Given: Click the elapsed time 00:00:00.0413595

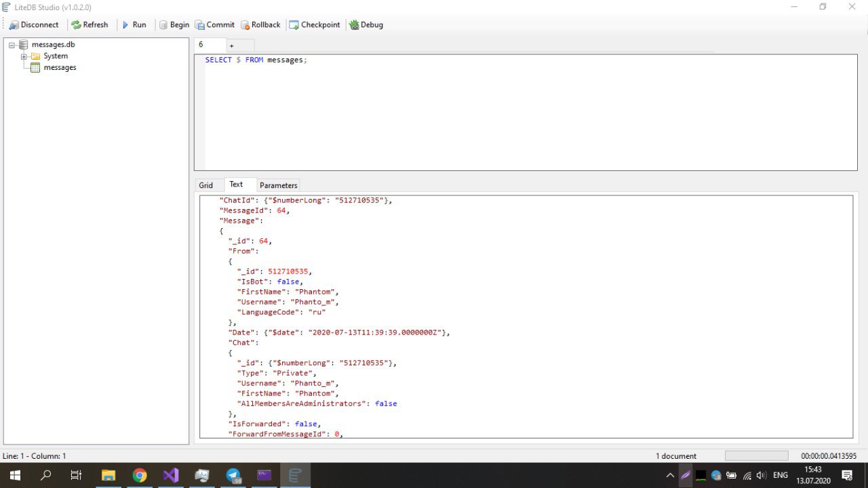Looking at the screenshot, I should coord(829,456).
